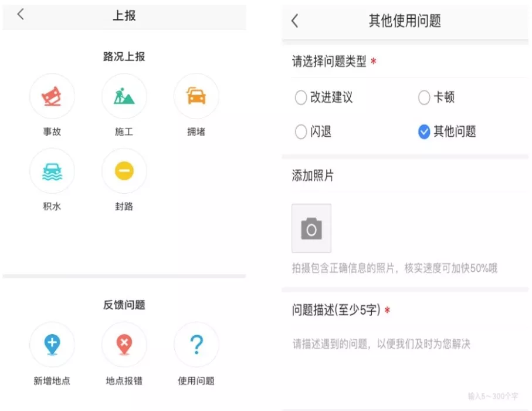Click the 其他使用问题 page title
This screenshot has width=532, height=411.
point(405,21)
